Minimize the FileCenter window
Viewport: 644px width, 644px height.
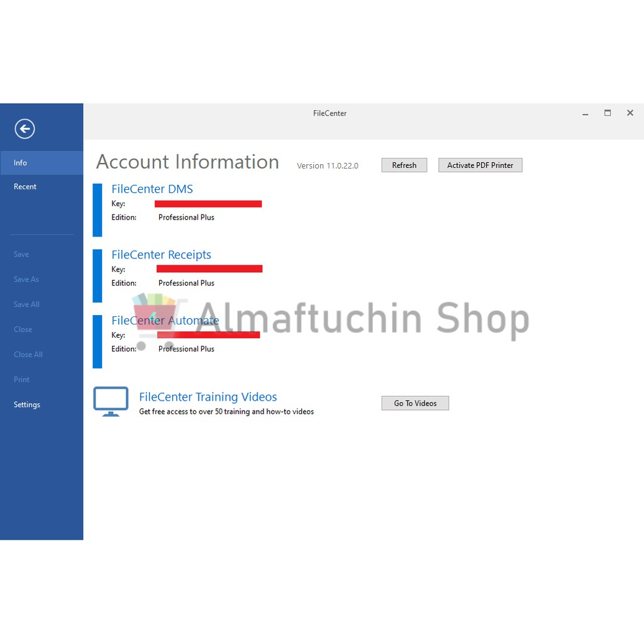click(586, 113)
